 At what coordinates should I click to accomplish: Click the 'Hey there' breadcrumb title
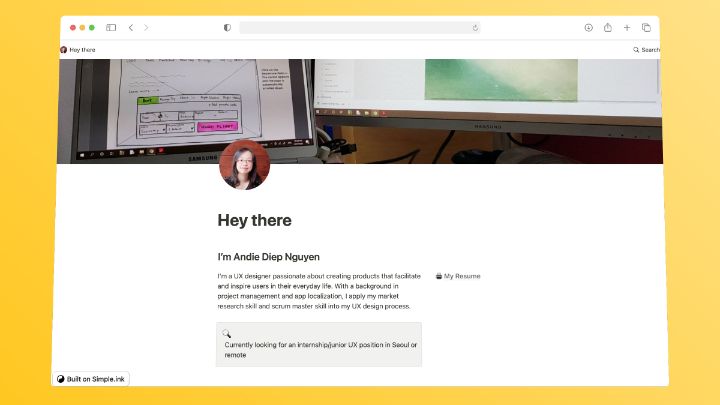click(82, 49)
